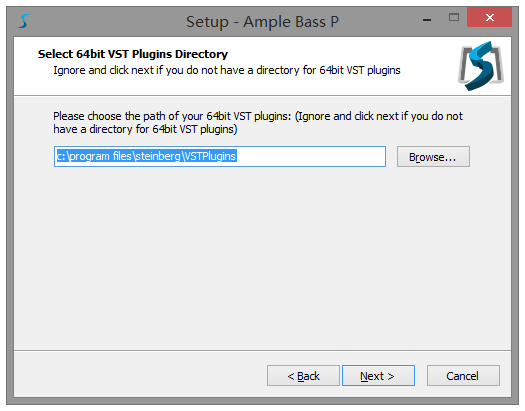525x411 pixels.
Task: Open folder picker with Browse button
Action: pos(433,156)
